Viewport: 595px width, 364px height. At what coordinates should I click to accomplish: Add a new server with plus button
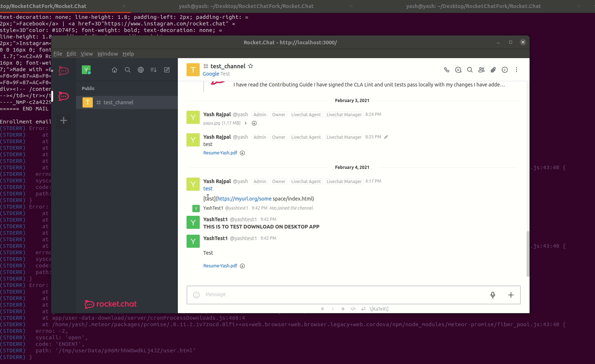click(64, 120)
